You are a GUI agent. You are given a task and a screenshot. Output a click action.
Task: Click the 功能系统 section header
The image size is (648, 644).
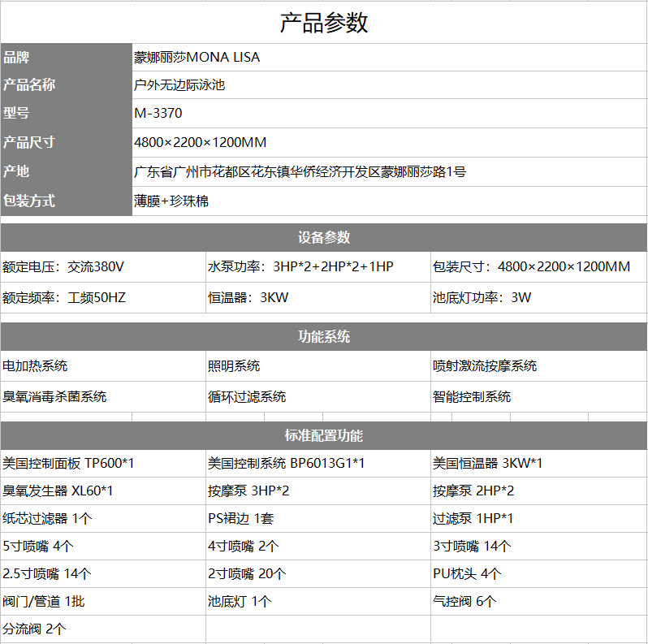click(x=324, y=336)
